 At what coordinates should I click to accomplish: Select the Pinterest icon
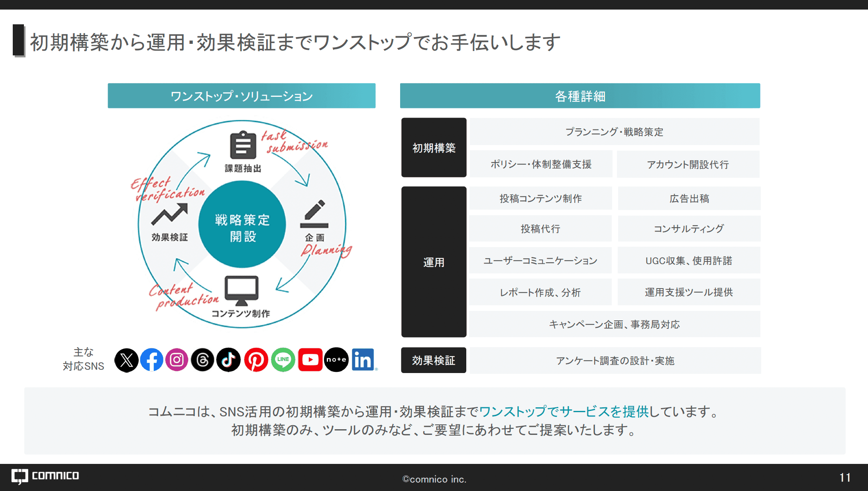pos(257,360)
